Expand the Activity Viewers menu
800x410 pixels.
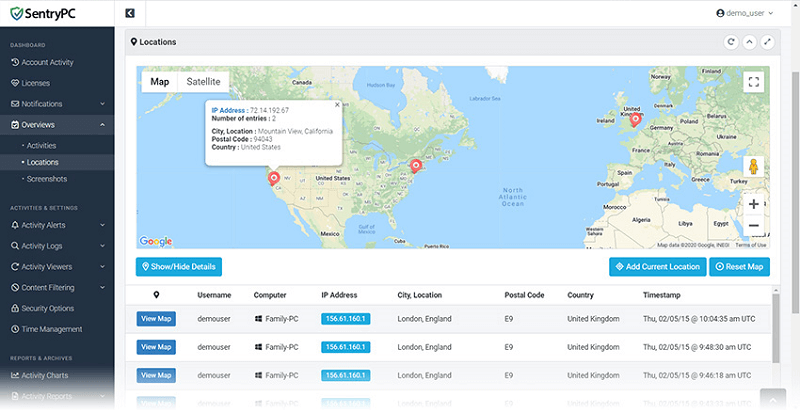click(x=57, y=267)
